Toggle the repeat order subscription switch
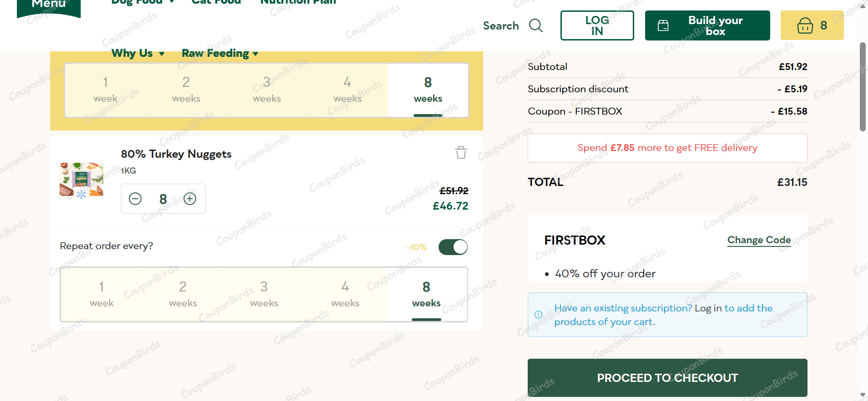The image size is (868, 401). click(453, 247)
